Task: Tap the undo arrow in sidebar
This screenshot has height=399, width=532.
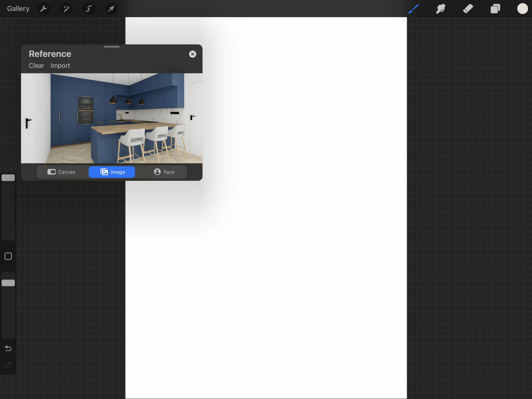Action: click(8, 348)
